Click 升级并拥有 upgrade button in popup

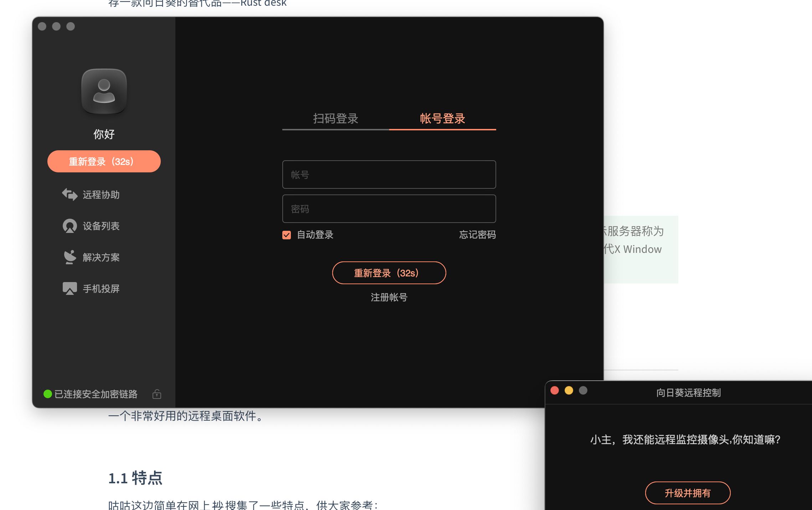pyautogui.click(x=688, y=493)
